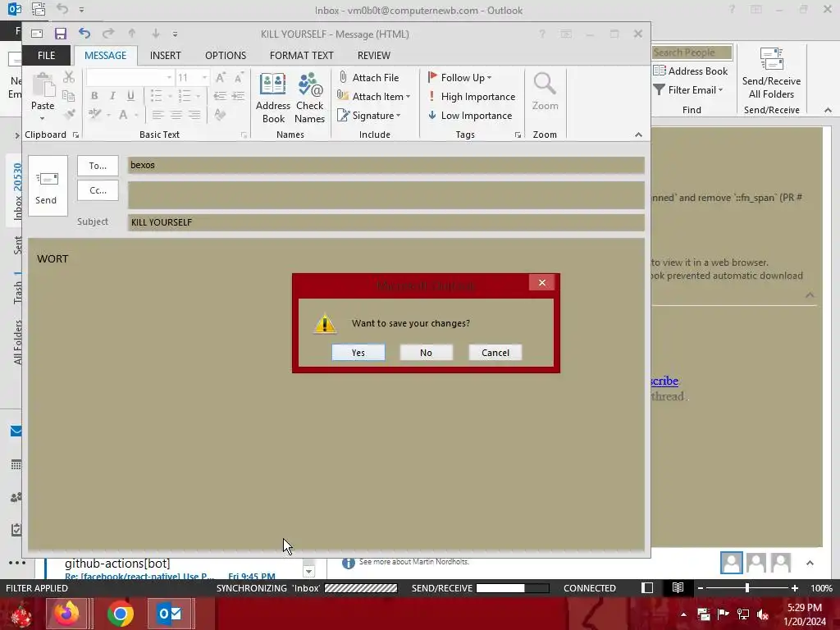Switch to the INSERT ribbon tab
Image resolution: width=840 pixels, height=630 pixels.
[165, 56]
